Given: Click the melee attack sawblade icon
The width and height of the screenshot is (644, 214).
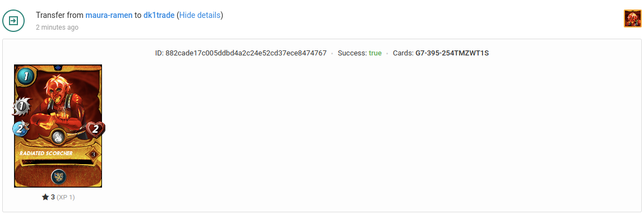Looking at the screenshot, I should tap(21, 107).
